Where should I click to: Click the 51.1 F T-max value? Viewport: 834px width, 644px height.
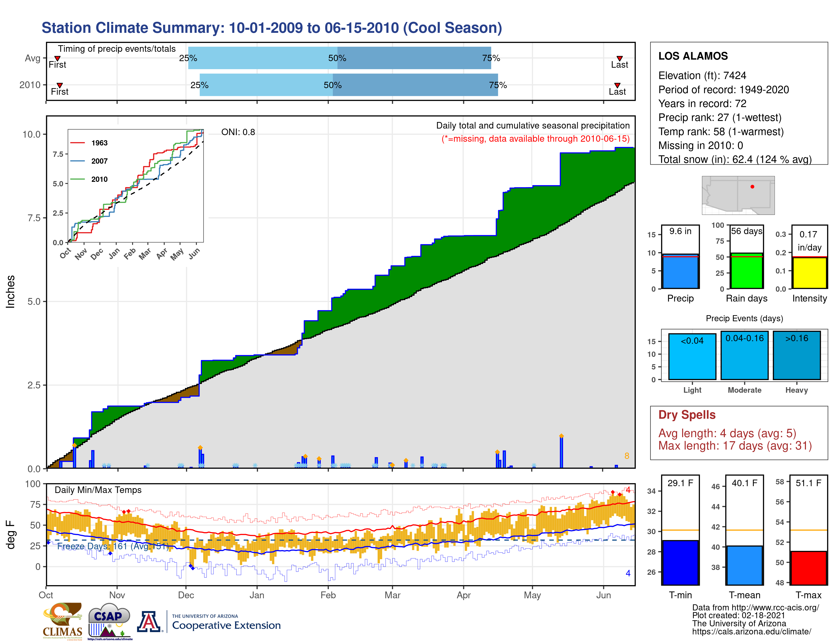click(x=808, y=483)
